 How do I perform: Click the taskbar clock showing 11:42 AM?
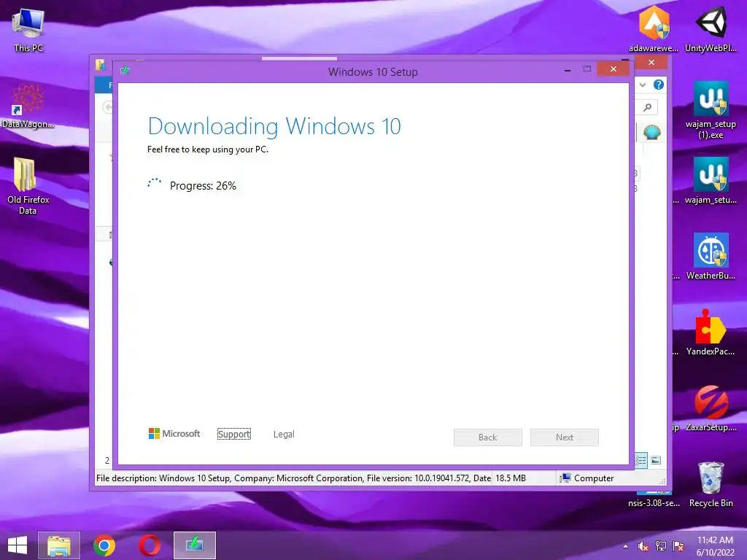715,546
